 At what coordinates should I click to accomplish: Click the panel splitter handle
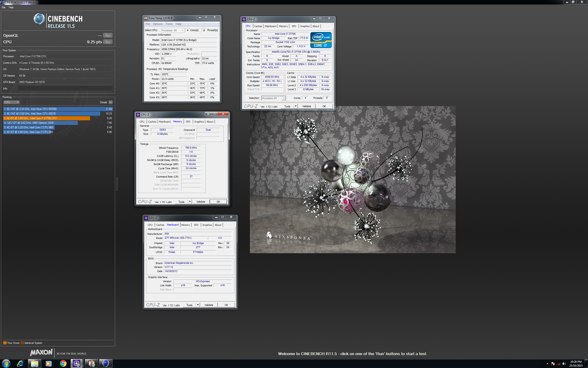117,184
